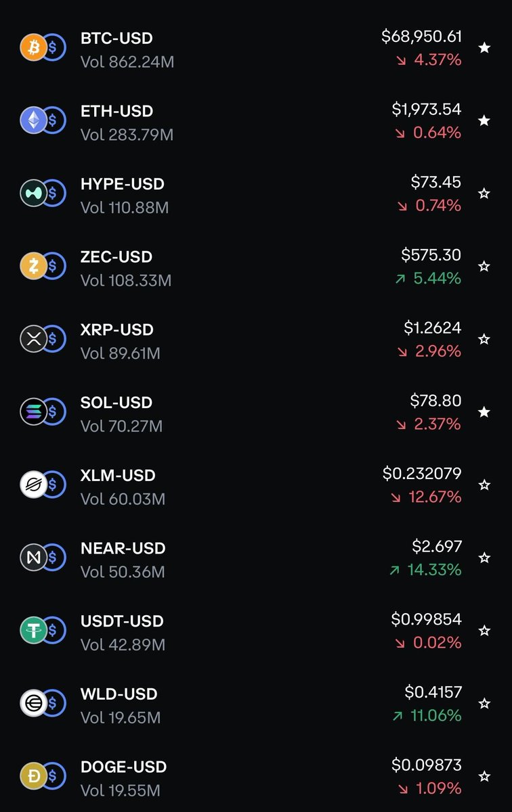Open the XRP coin logo
512x812 pixels.
(33, 339)
